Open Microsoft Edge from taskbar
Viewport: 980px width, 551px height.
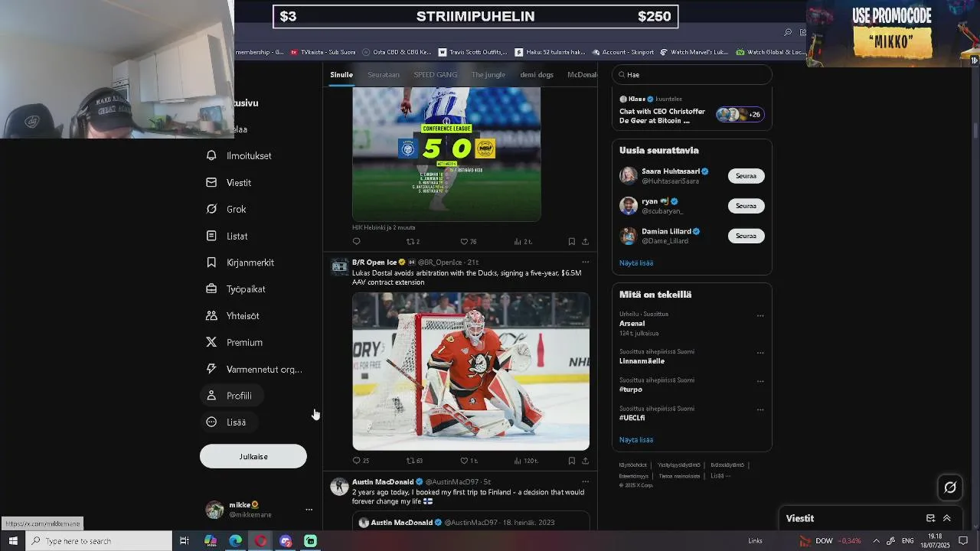(x=236, y=541)
